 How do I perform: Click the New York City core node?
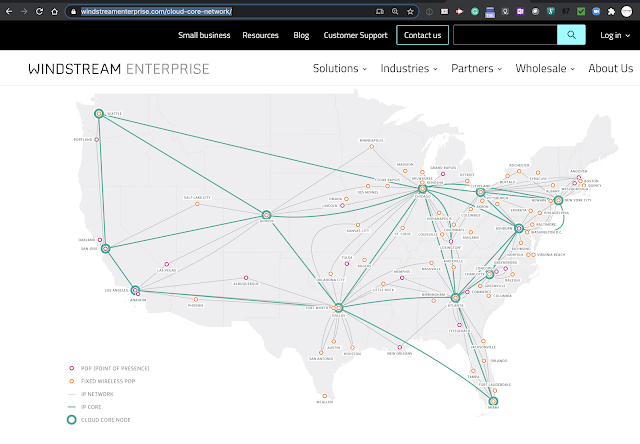coord(558,200)
